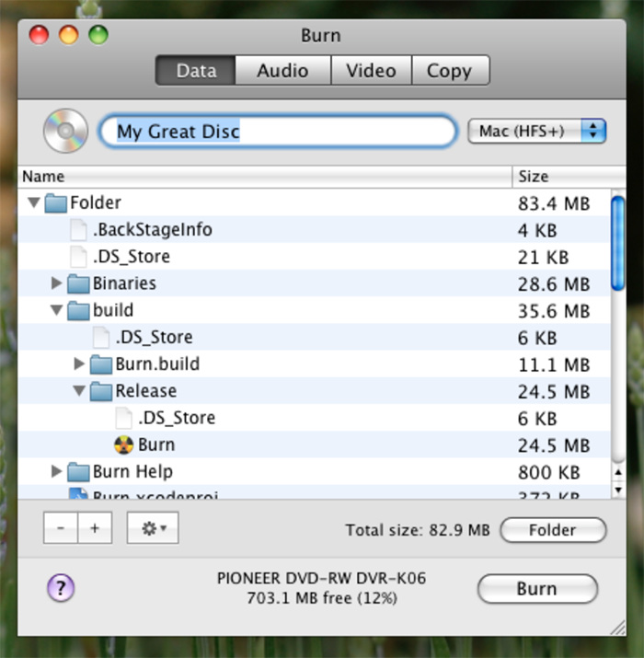Click the Folder button near total size
This screenshot has width=644, height=658.
pos(552,530)
